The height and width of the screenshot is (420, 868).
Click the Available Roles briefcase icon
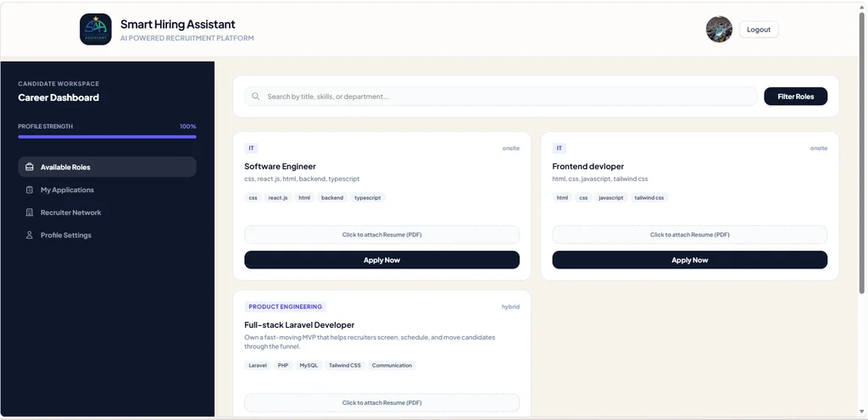30,167
